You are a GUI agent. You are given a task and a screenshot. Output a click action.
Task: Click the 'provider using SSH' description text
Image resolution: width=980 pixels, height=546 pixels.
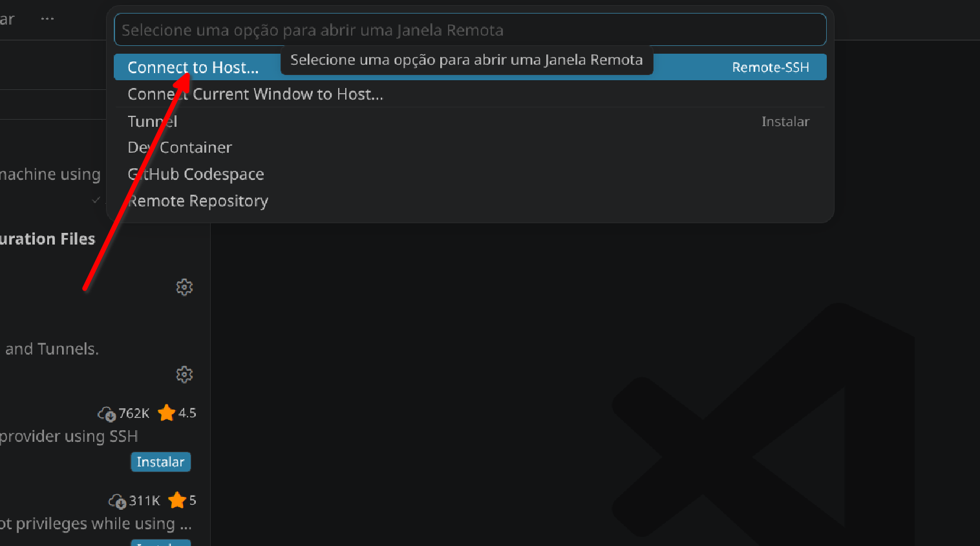tap(69, 437)
